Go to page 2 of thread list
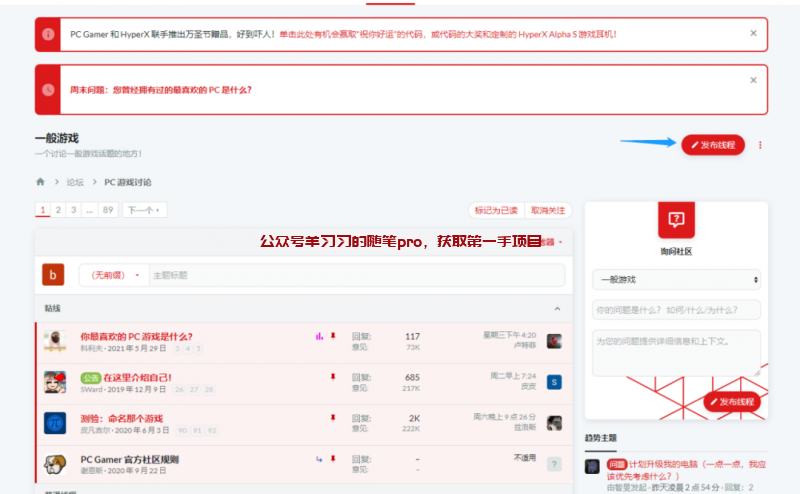This screenshot has width=800, height=494. click(x=58, y=210)
